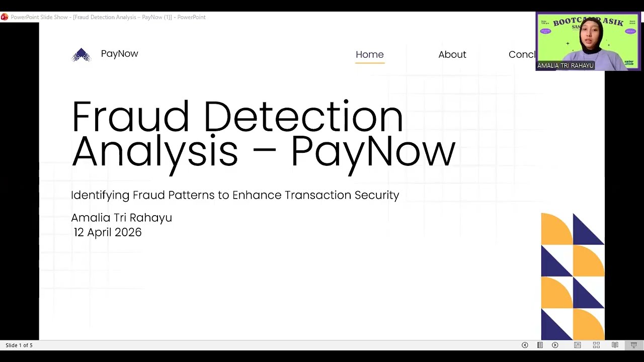
Task: Switch to Normal view icon
Action: pyautogui.click(x=578, y=345)
